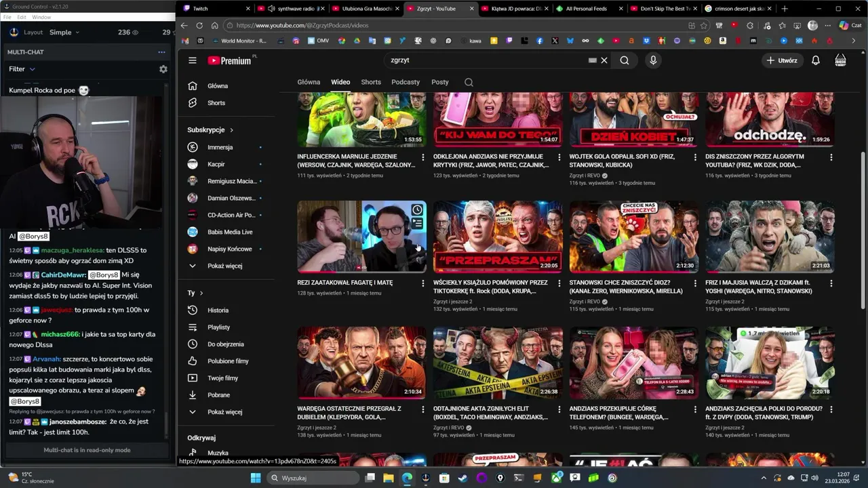This screenshot has width=868, height=488.
Task: Open the Window menu in Ground Control
Action: 41,17
